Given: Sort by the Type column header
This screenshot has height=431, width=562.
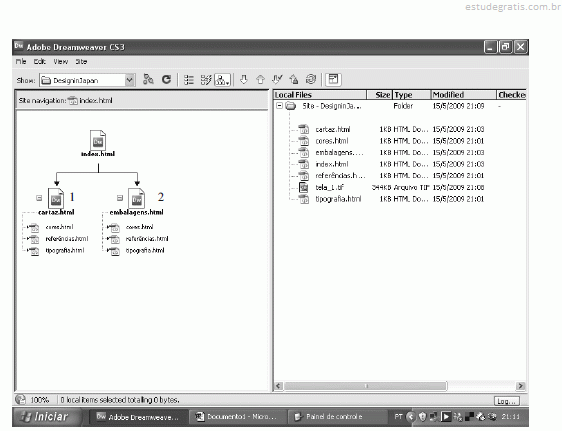Looking at the screenshot, I should (411, 95).
